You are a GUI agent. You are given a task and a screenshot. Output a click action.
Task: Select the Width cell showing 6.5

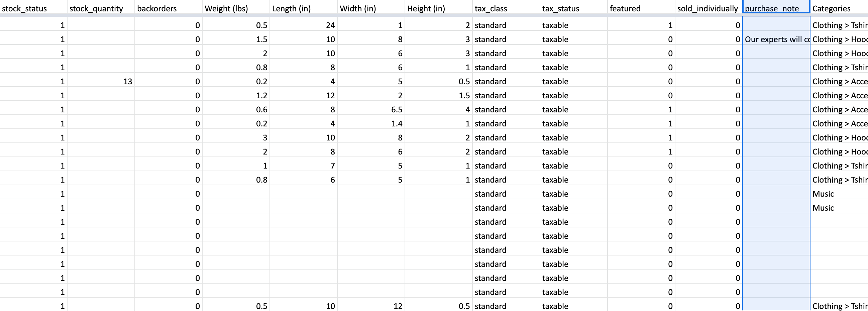point(371,109)
